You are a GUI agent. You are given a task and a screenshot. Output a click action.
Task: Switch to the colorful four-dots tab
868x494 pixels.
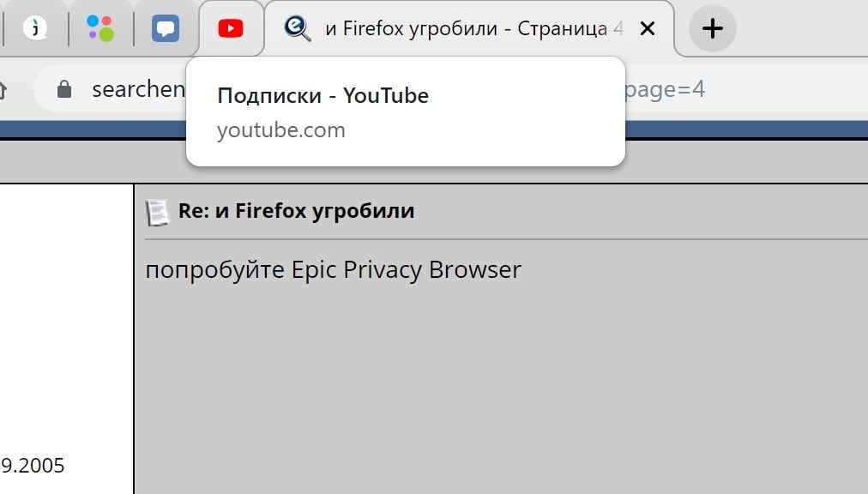point(100,28)
